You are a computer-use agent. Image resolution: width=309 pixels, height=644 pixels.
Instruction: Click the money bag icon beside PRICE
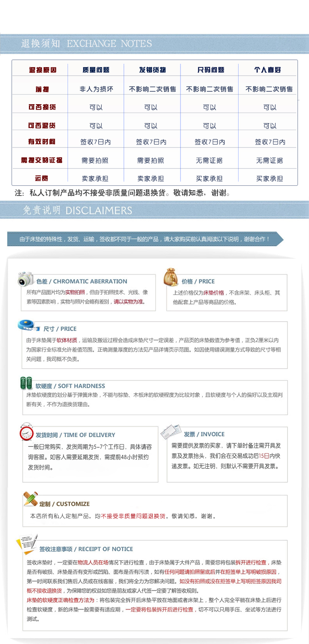pyautogui.click(x=171, y=277)
